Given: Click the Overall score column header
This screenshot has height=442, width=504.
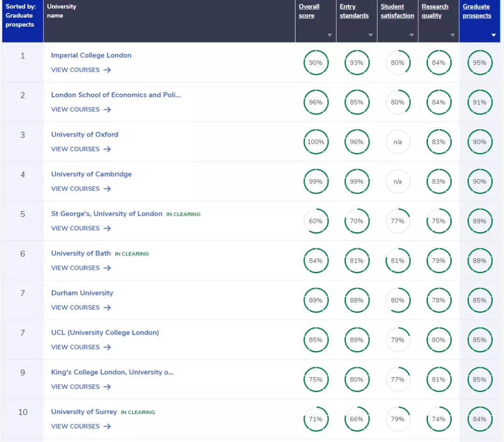Looking at the screenshot, I should click(x=309, y=11).
